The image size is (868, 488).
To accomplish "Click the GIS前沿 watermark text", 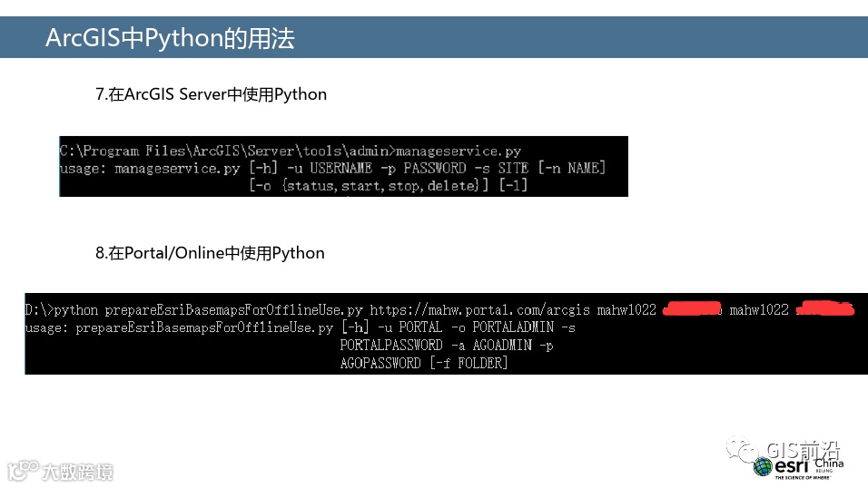I will point(803,451).
